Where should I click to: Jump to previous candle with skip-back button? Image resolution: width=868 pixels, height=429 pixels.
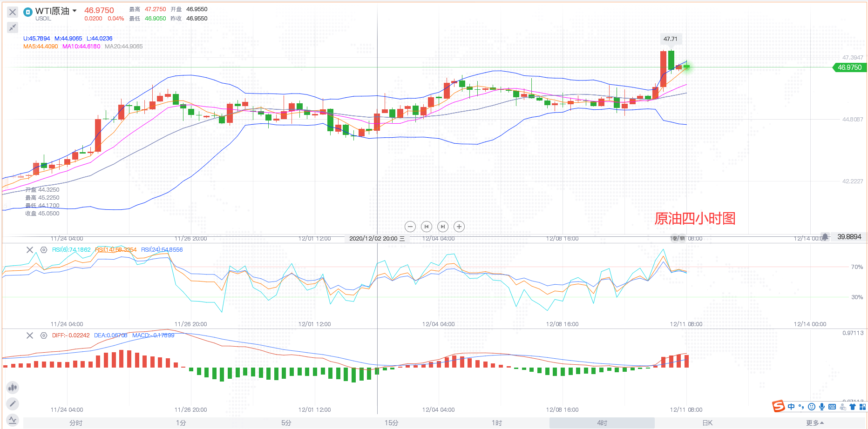tap(427, 227)
